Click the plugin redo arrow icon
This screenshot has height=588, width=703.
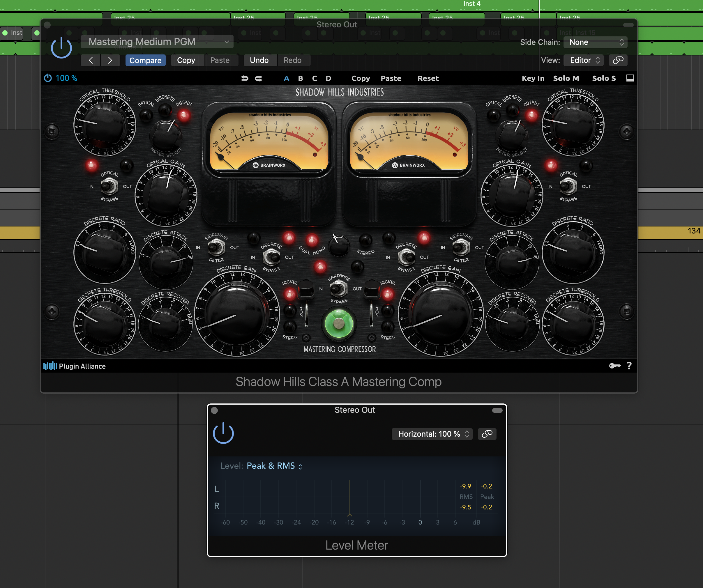258,78
